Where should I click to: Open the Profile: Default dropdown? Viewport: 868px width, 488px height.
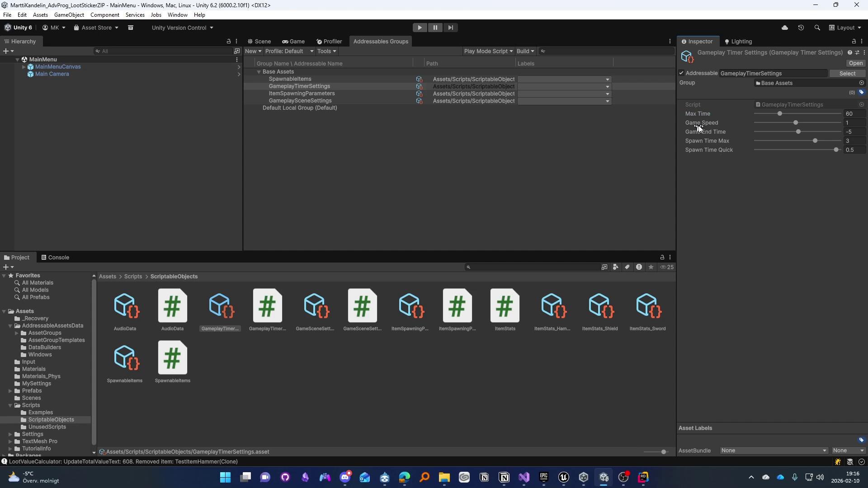click(x=289, y=51)
